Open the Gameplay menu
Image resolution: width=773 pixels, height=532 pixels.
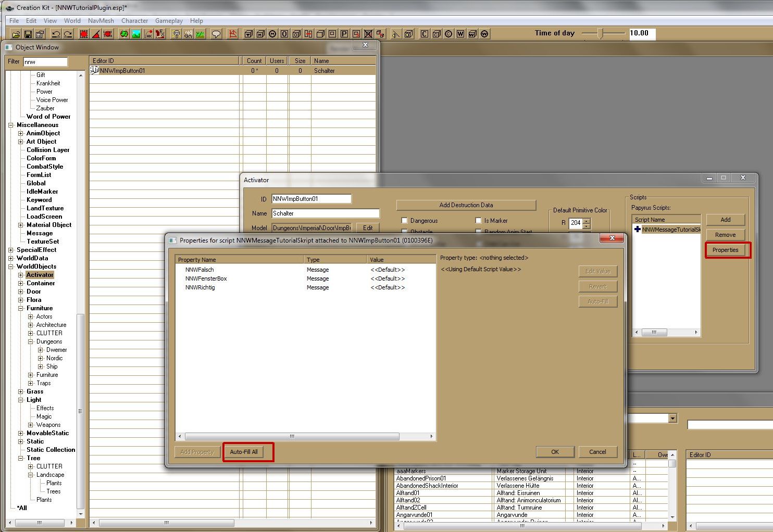coord(169,21)
